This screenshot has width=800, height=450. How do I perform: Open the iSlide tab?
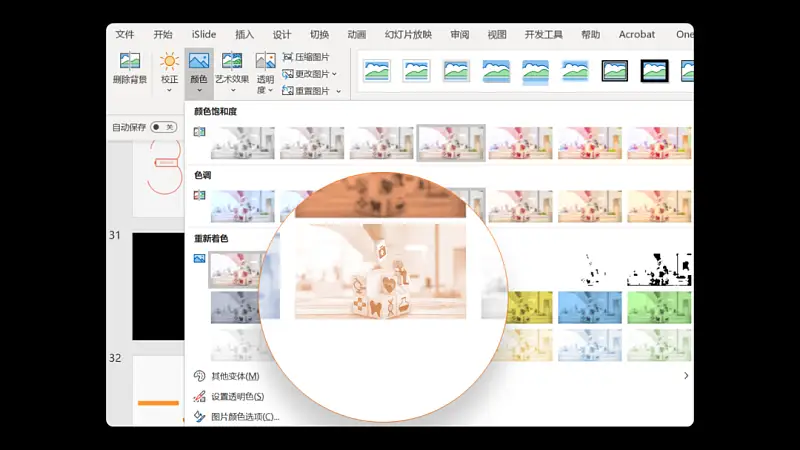204,34
